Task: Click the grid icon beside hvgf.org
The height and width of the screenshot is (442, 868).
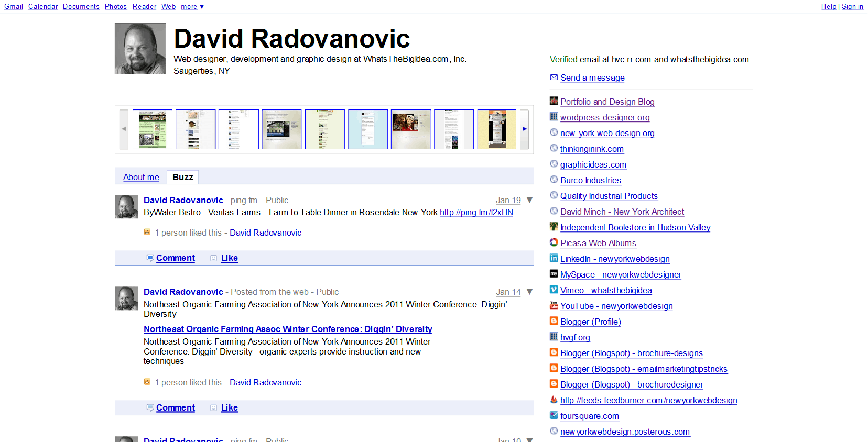Action: (554, 336)
